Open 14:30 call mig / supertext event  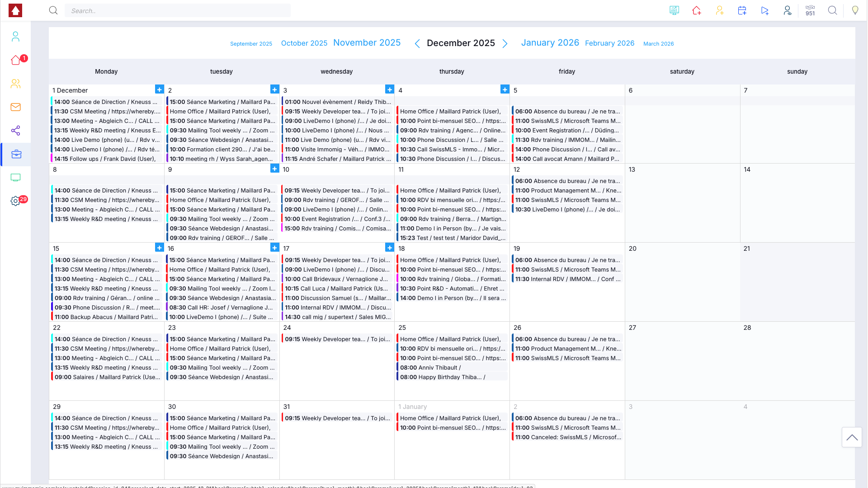(x=337, y=317)
